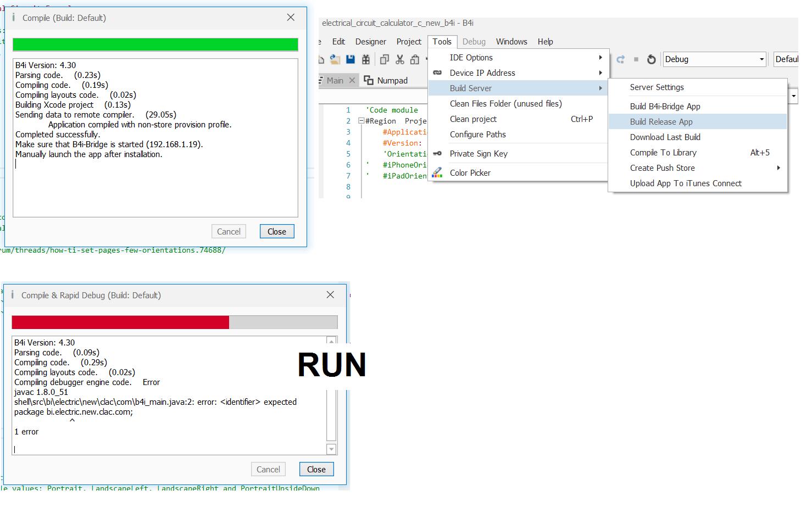The width and height of the screenshot is (812, 524).
Task: Click the Redo arrow toolbar icon
Action: pyautogui.click(x=621, y=59)
